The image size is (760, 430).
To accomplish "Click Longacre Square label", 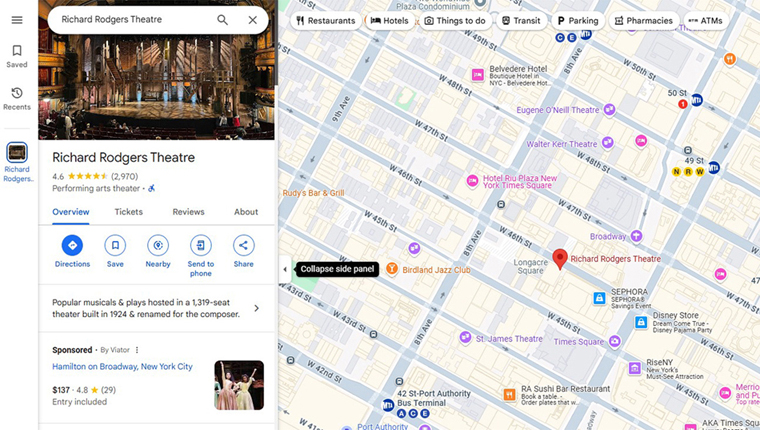I will 530,267.
